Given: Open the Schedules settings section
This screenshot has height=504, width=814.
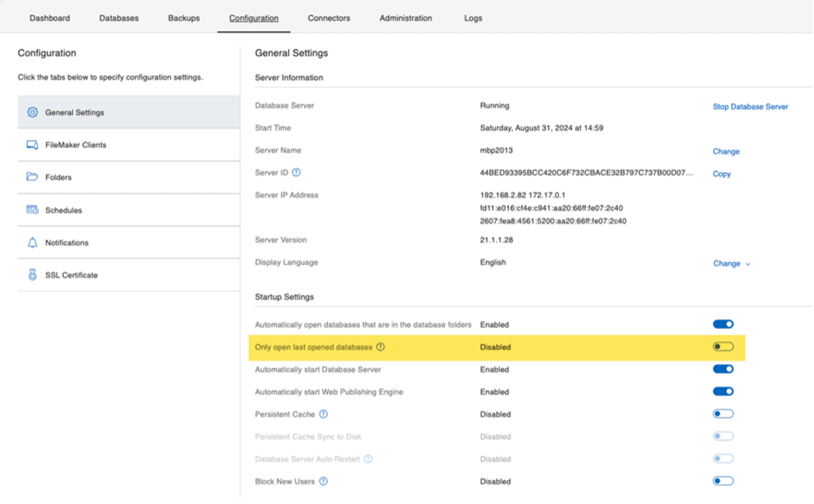Looking at the screenshot, I should point(129,210).
